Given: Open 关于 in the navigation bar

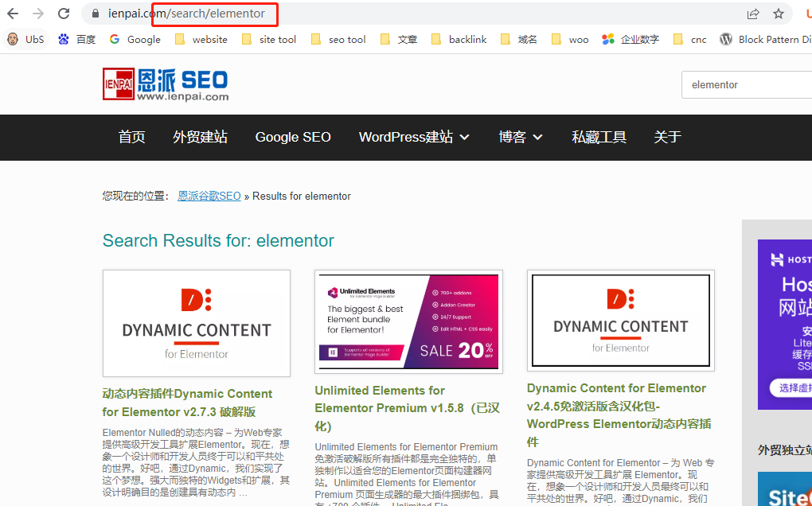Looking at the screenshot, I should tap(667, 137).
